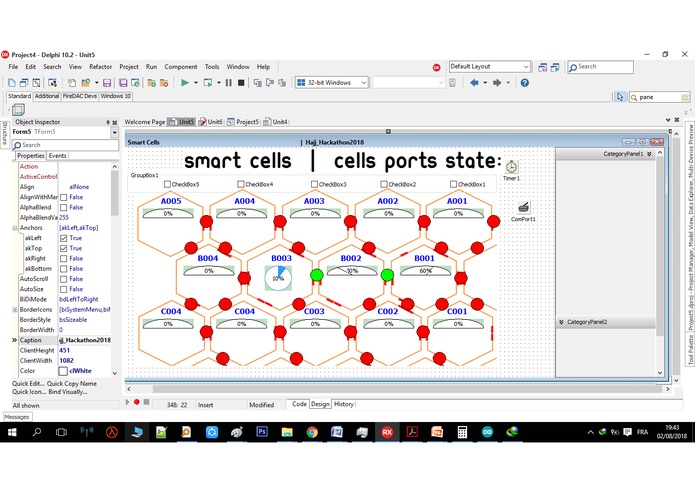Switch to the Events tab in Object Inspector
The image size is (695, 494).
coord(57,156)
